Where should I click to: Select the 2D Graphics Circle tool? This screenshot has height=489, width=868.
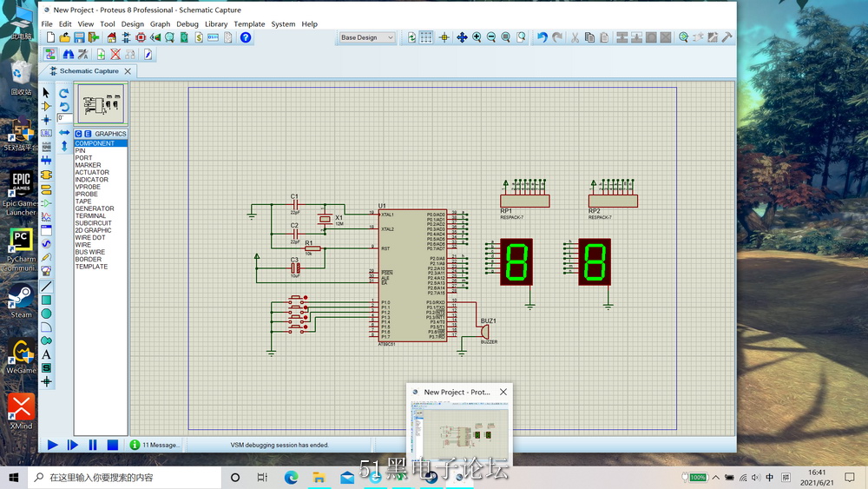46,314
